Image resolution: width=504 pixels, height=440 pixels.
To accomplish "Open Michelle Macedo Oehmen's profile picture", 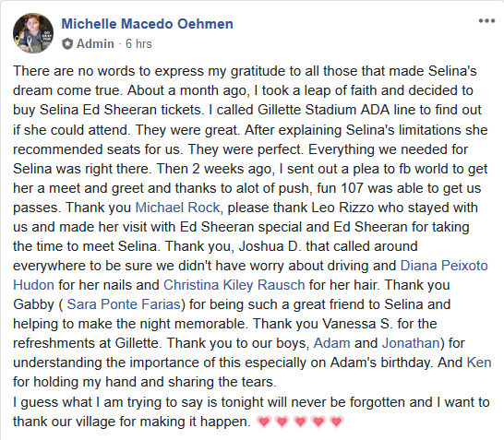I will coord(33,33).
